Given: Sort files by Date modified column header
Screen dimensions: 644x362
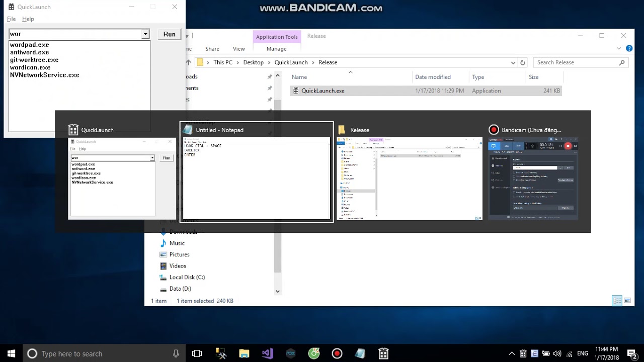Looking at the screenshot, I should coord(441,77).
